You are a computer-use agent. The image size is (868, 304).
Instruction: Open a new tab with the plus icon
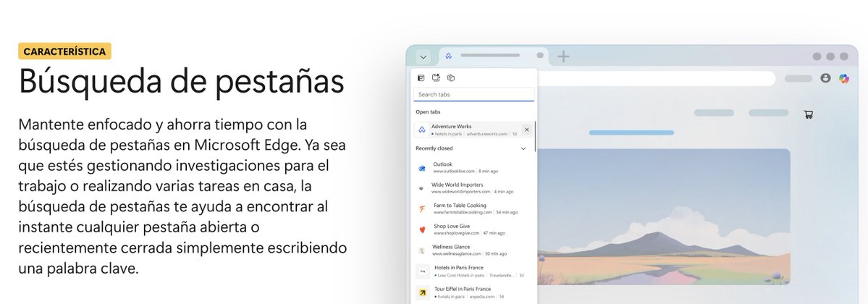tap(563, 56)
